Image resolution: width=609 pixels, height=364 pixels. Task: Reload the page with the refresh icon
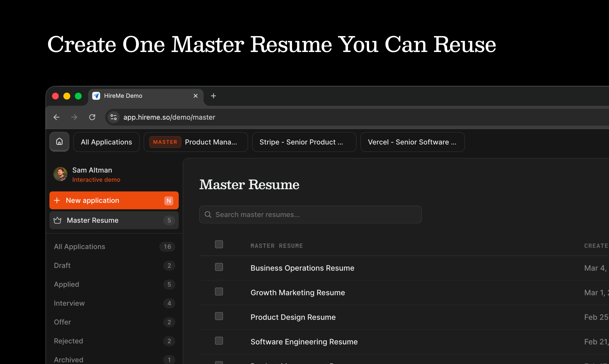coord(92,117)
